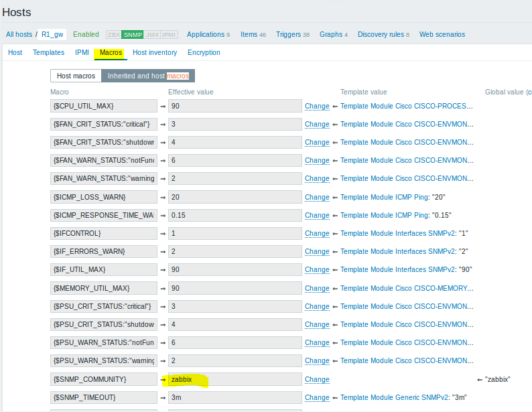
Task: Open Applications list for host
Action: tap(206, 34)
